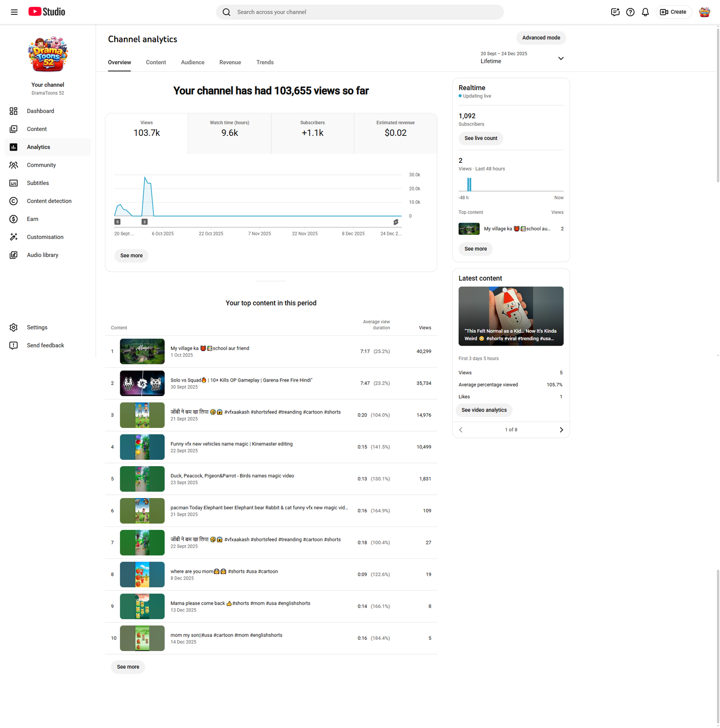The height and width of the screenshot is (728, 720).
Task: Switch to the Audience tab
Action: pyautogui.click(x=193, y=63)
